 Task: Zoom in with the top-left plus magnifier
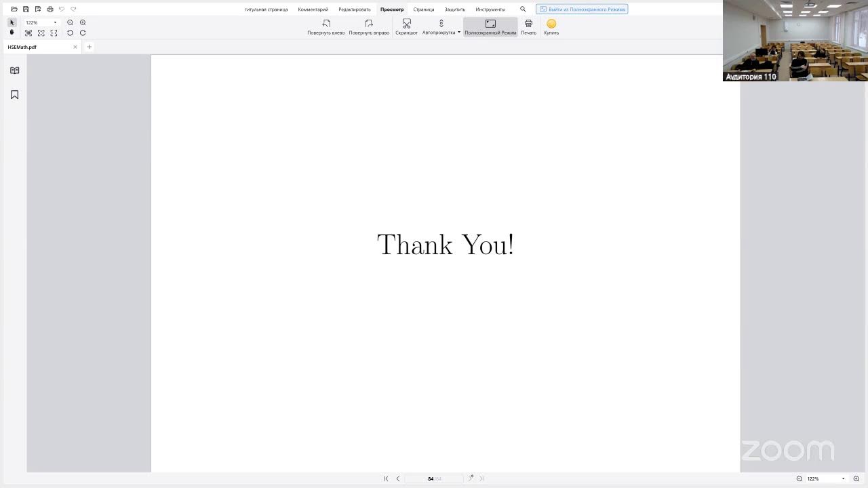point(83,22)
